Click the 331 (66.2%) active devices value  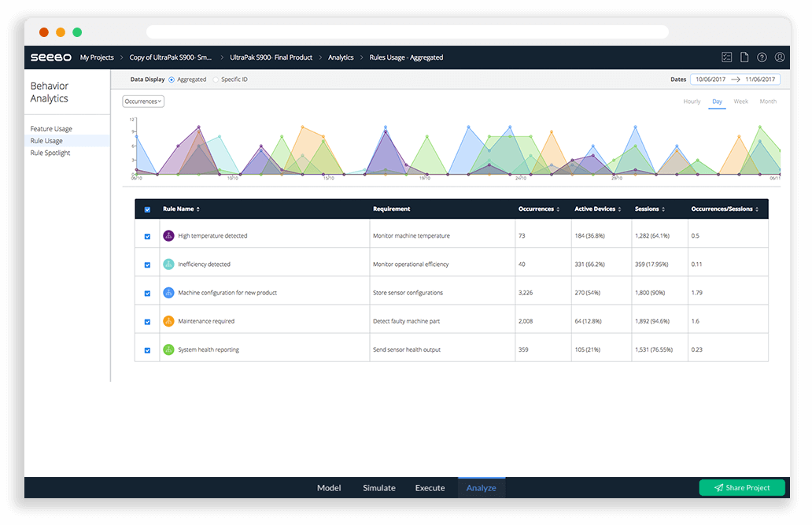[x=589, y=264]
